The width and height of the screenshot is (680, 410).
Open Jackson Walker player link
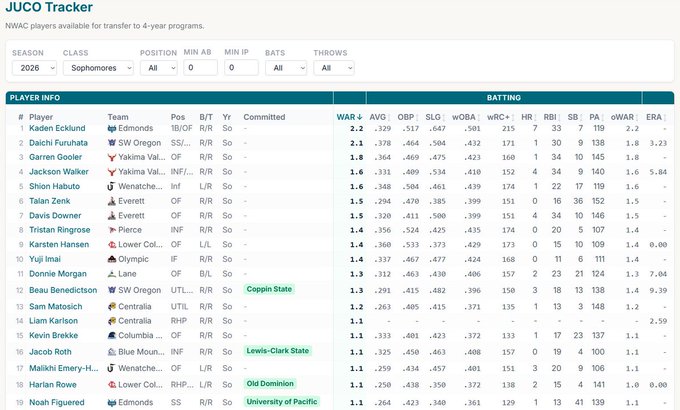pyautogui.click(x=59, y=172)
